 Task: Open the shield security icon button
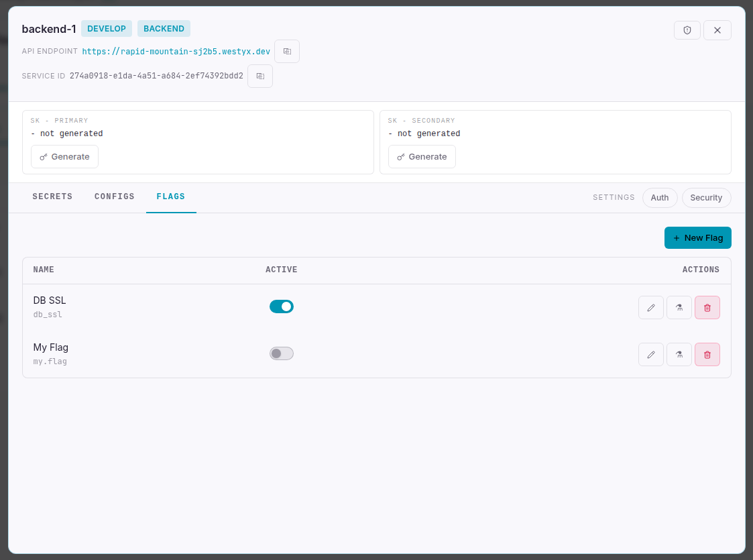tap(687, 30)
